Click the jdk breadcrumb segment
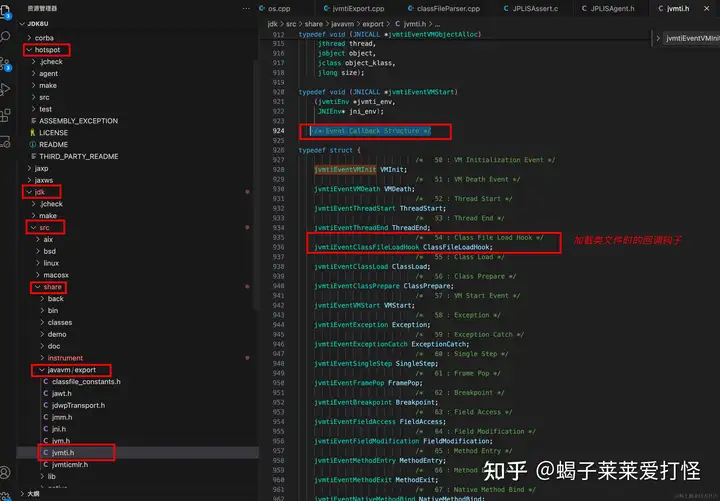 (272, 24)
